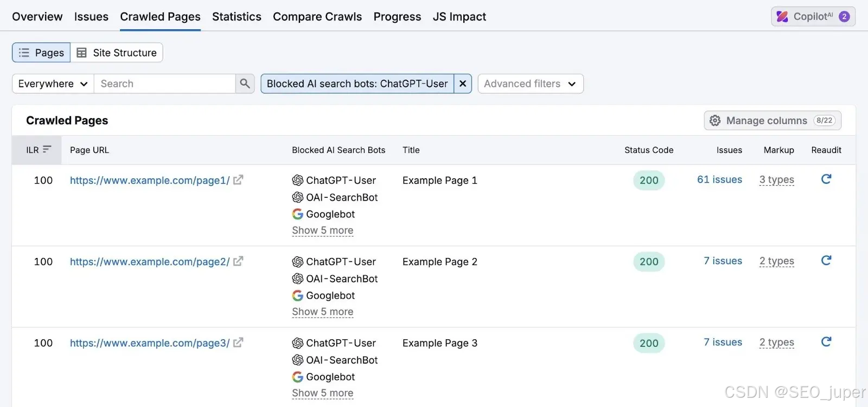
Task: Open 2 types markup for page2
Action: click(x=777, y=261)
